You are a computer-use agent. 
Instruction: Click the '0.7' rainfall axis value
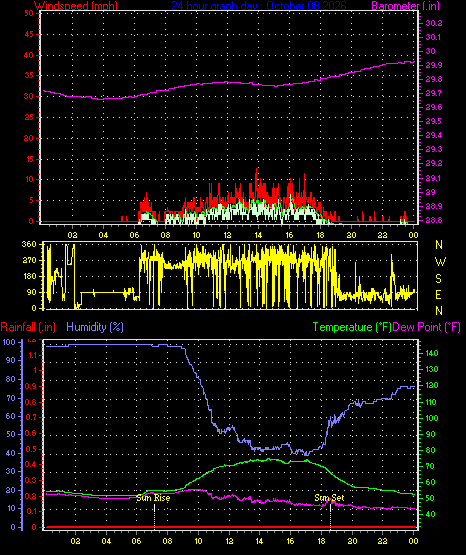(x=31, y=417)
